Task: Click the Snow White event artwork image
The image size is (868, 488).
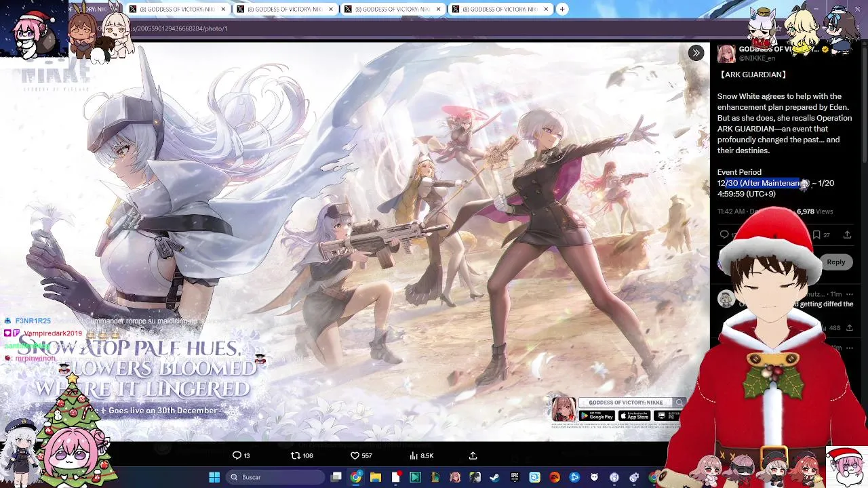Action: [355, 242]
